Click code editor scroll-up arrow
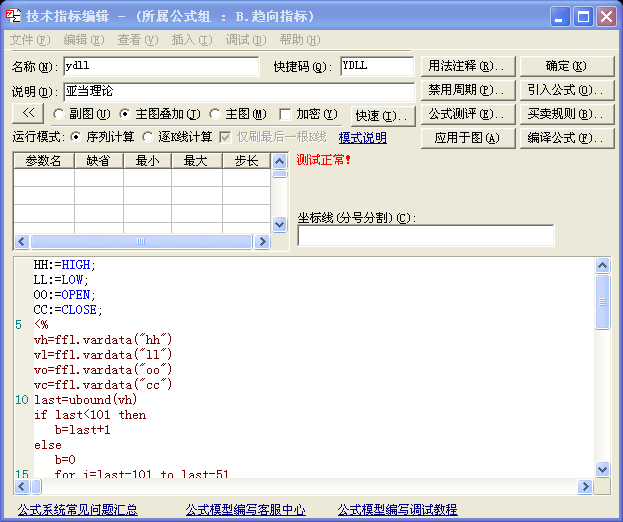The width and height of the screenshot is (623, 522). click(602, 266)
